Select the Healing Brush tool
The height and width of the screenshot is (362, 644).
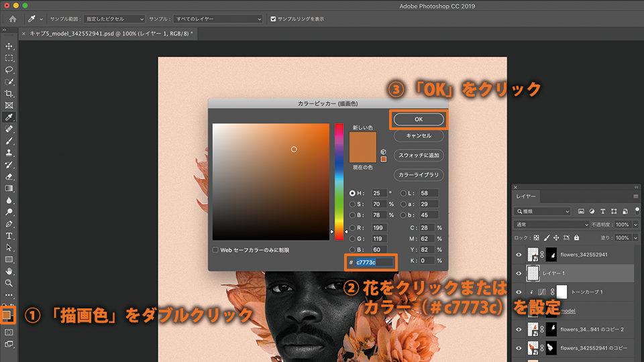[x=9, y=129]
